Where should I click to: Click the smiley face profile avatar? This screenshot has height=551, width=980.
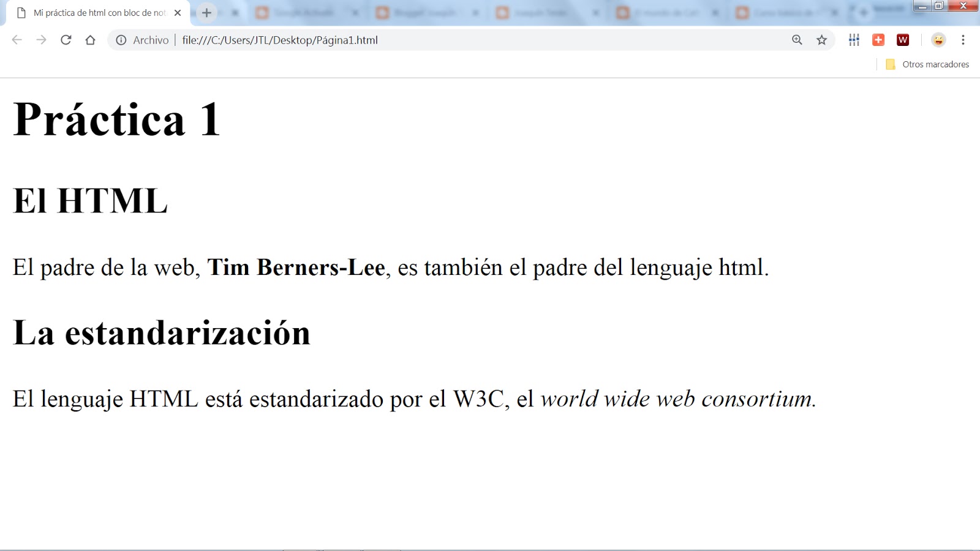tap(938, 40)
